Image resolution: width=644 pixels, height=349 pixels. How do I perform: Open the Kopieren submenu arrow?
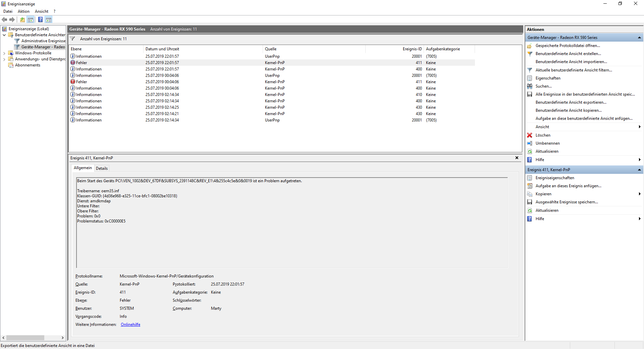point(640,194)
